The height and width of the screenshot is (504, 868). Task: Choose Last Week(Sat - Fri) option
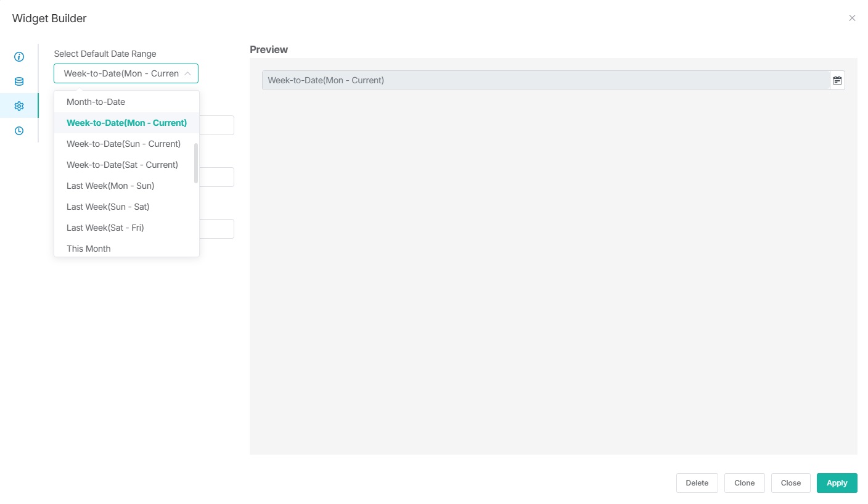point(105,228)
